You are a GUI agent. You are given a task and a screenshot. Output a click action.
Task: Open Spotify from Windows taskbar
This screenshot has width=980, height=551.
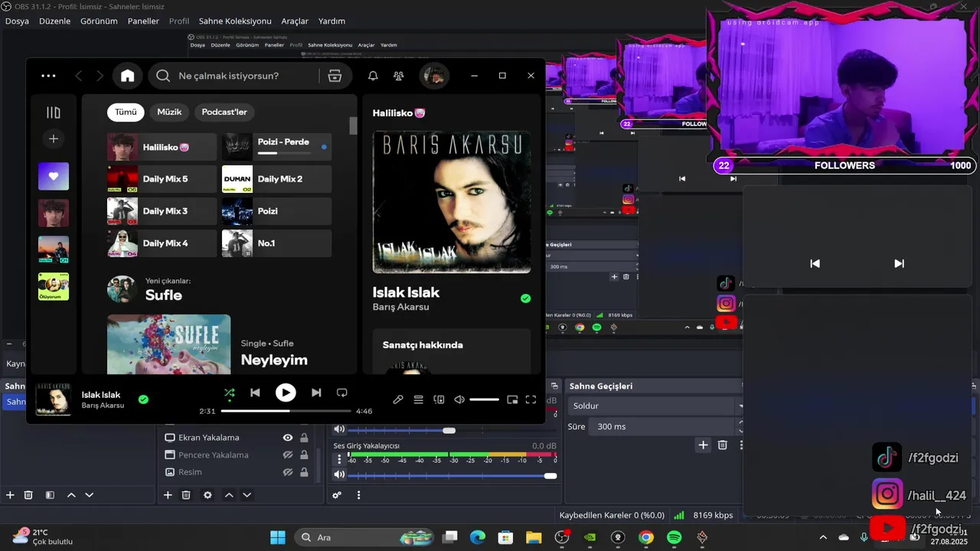pyautogui.click(x=674, y=537)
